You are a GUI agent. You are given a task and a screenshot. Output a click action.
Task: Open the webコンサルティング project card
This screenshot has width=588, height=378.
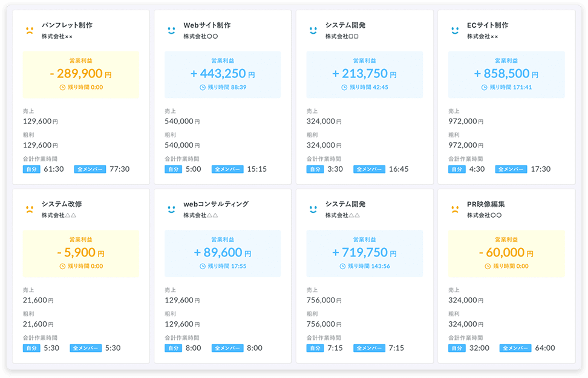click(224, 275)
